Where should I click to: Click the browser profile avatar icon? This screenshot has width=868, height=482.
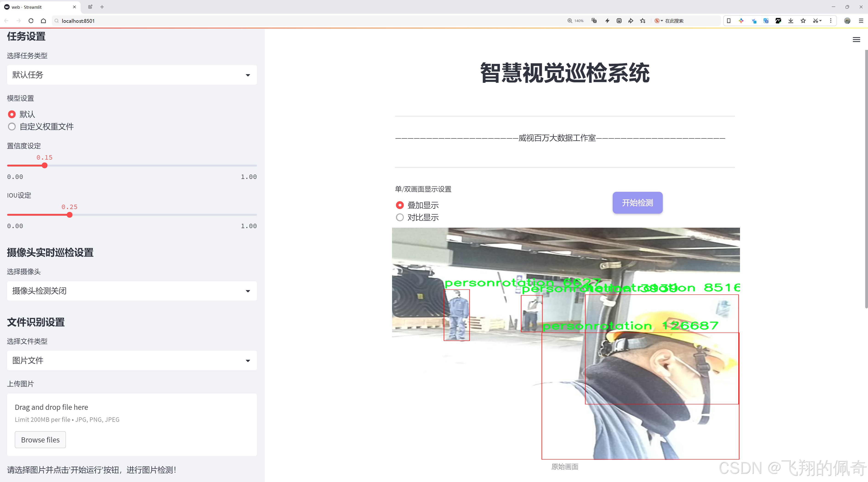(x=847, y=20)
